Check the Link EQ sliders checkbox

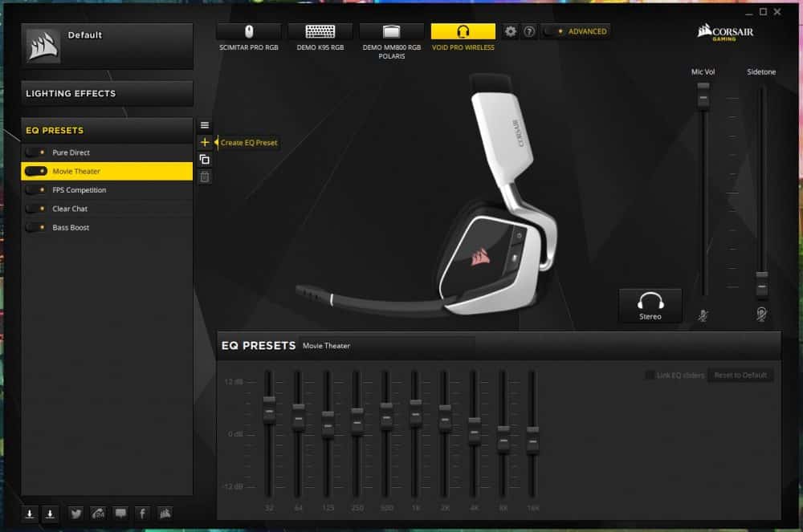650,375
